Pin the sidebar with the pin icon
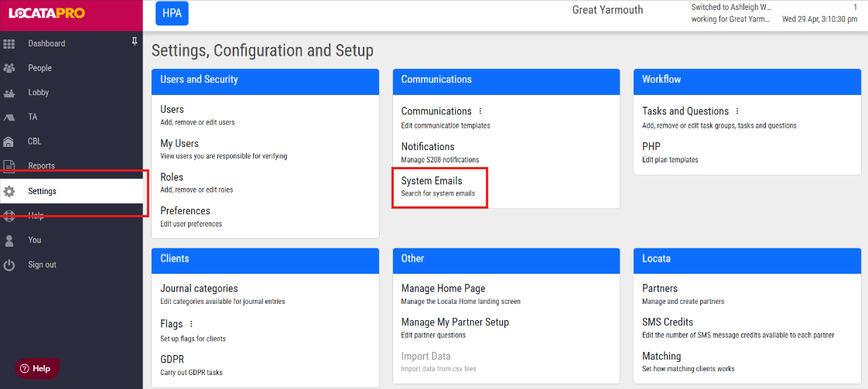Screen dimensions: 868x389 (x=134, y=42)
